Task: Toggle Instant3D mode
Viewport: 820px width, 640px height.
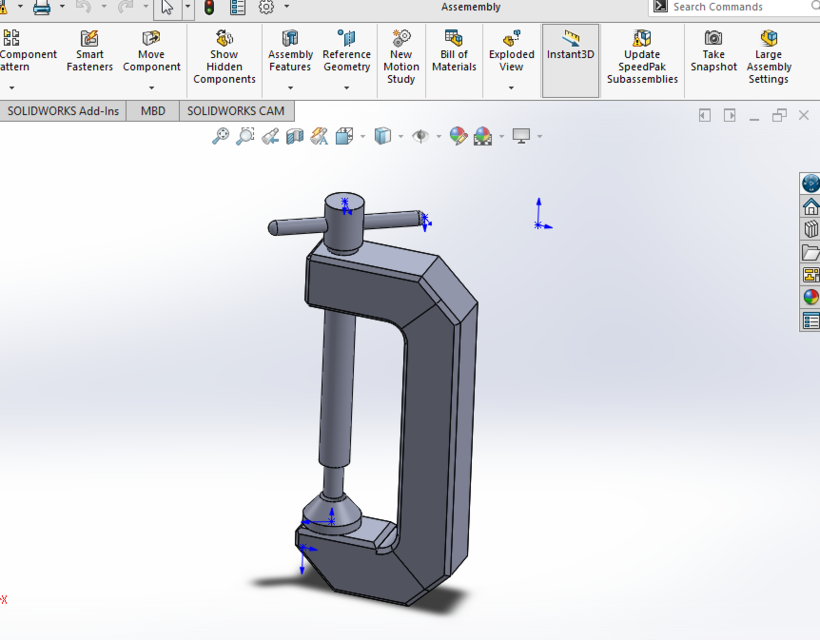Action: point(570,55)
